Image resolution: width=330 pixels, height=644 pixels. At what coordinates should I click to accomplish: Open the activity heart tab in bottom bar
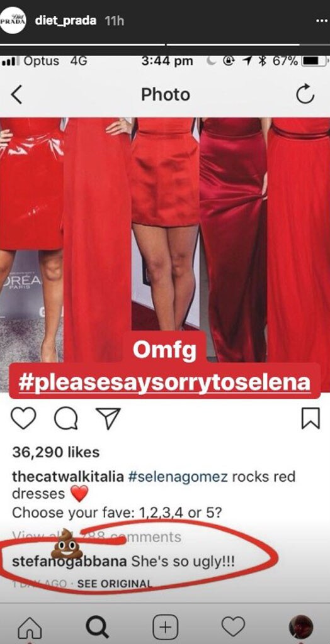point(233,627)
